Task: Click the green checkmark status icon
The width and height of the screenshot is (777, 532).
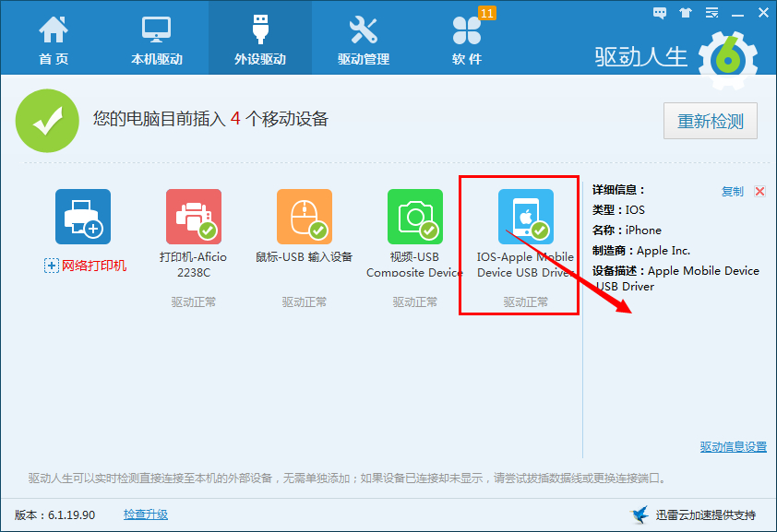Action: (x=46, y=121)
